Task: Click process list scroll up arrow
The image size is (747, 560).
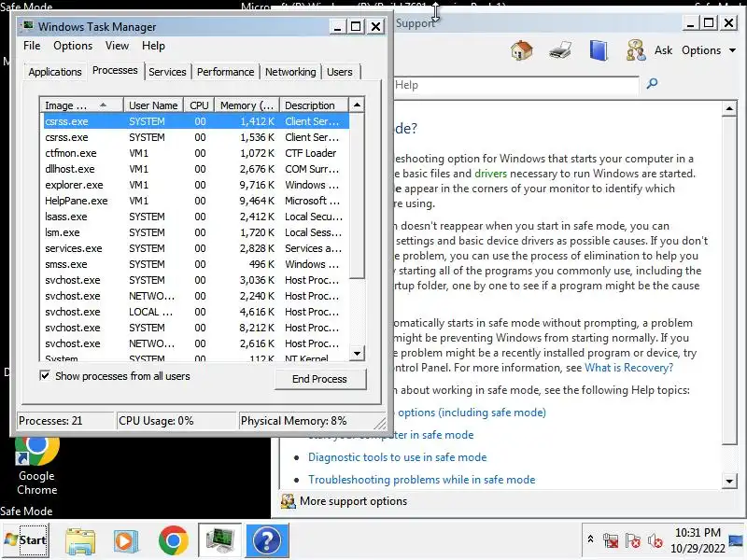Action: (x=357, y=105)
